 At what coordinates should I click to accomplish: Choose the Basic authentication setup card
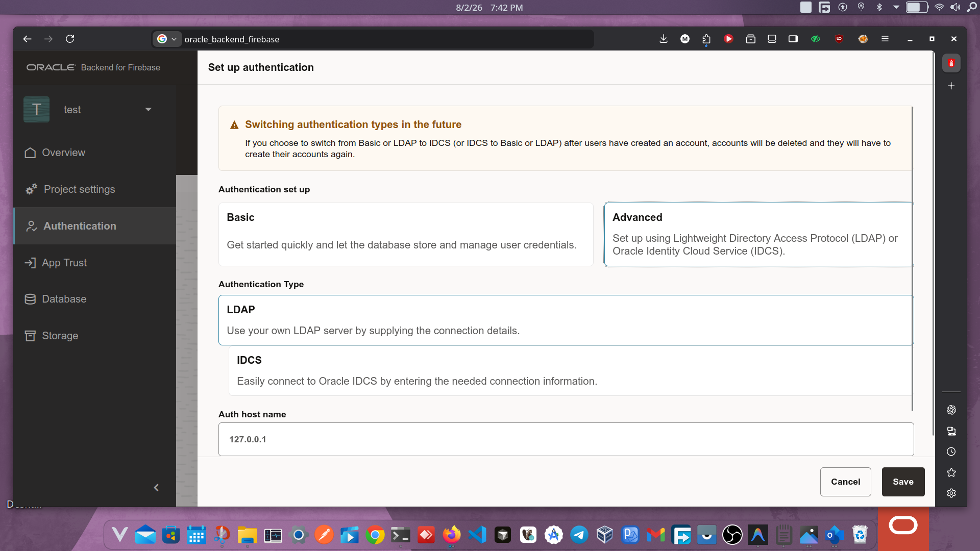[x=406, y=234]
